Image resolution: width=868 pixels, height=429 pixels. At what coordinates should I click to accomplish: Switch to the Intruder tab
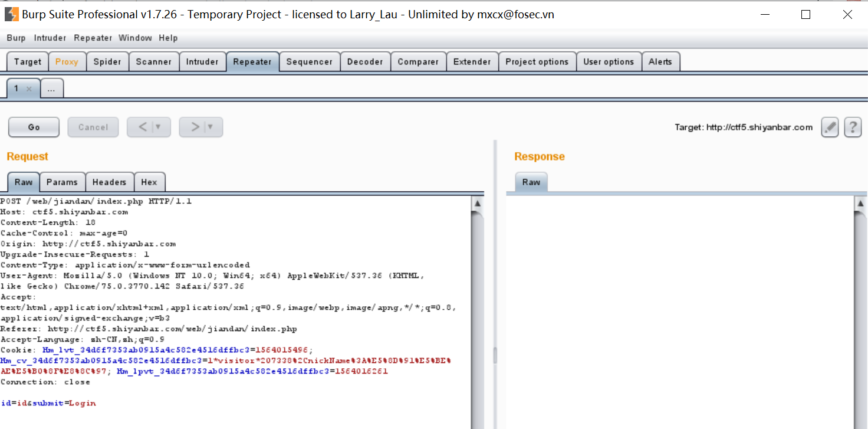[x=202, y=61]
